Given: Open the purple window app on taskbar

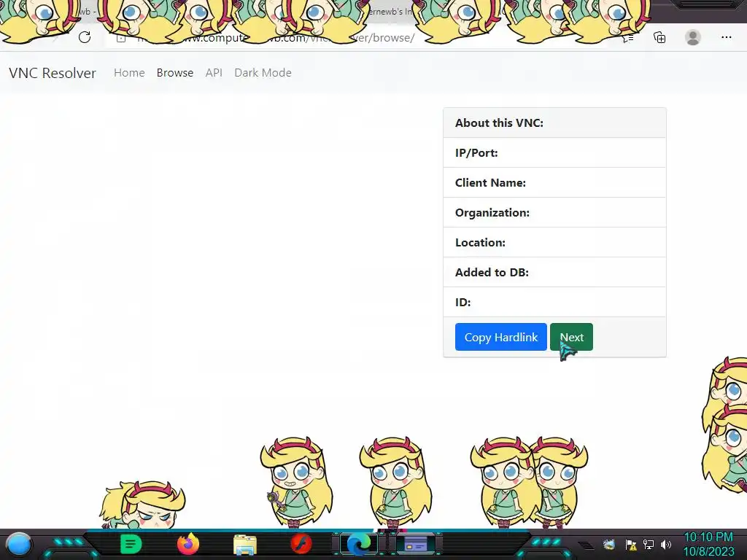Looking at the screenshot, I should pyautogui.click(x=416, y=544).
